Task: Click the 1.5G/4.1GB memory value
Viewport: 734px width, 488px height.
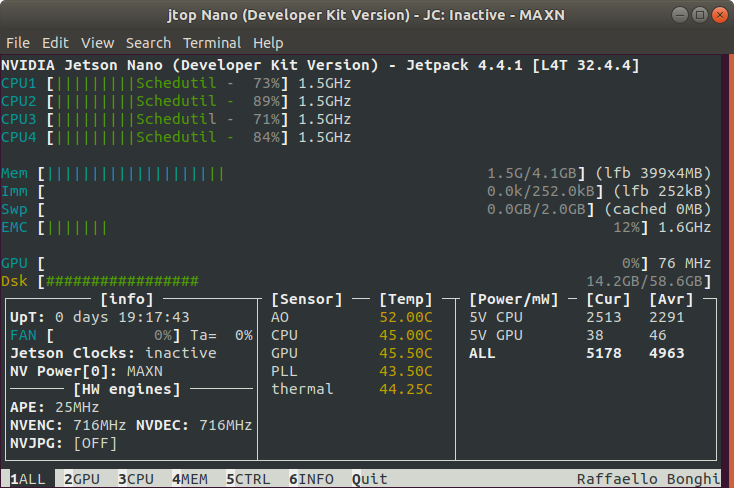Action: 532,173
